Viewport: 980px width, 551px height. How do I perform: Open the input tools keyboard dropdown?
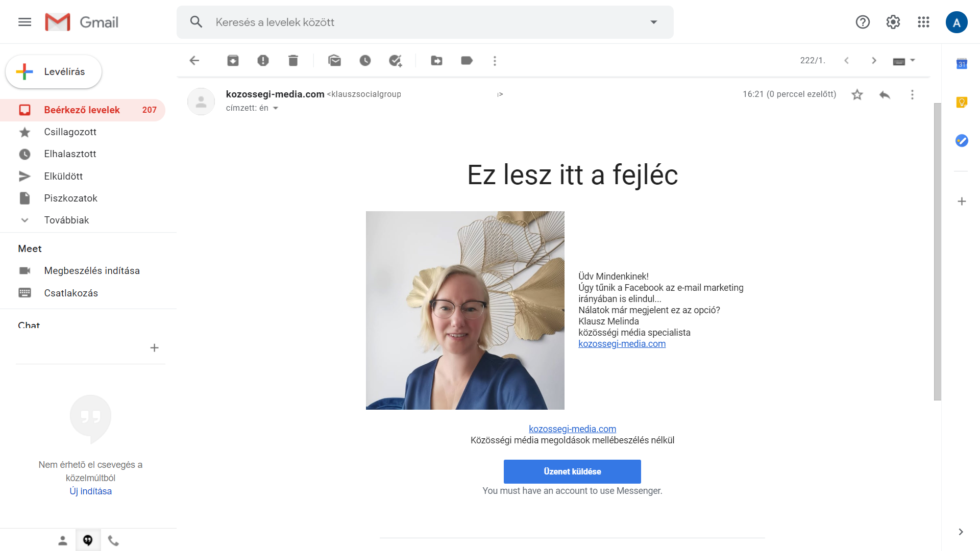tap(904, 61)
